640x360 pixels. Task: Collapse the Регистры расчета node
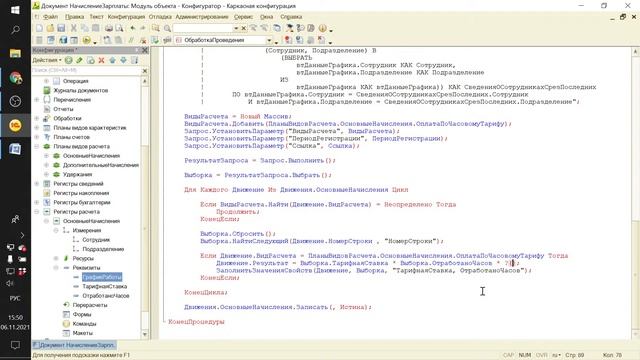(x=36, y=212)
